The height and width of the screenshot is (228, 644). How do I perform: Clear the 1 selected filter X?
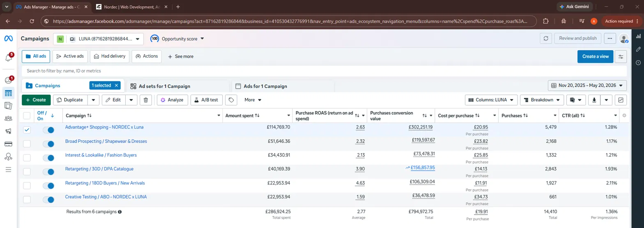[x=116, y=85]
